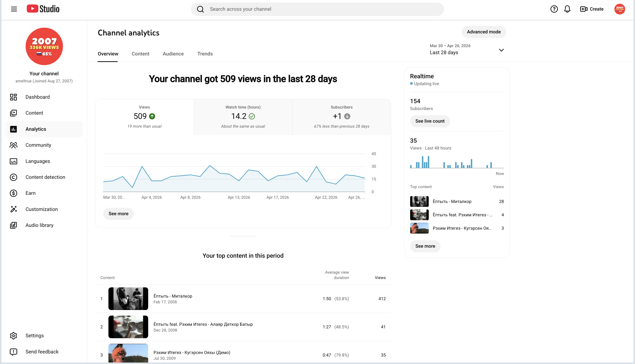Click the 412 views value
The width and height of the screenshot is (635, 364).
click(382, 299)
